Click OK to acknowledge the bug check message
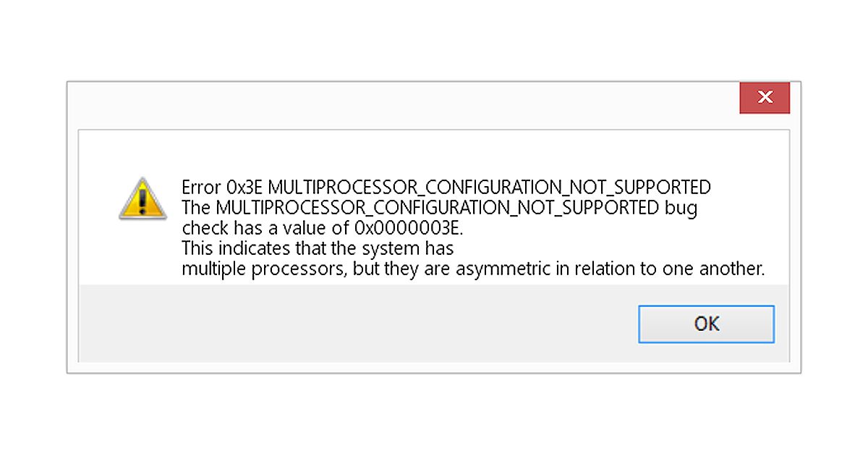The height and width of the screenshot is (454, 868). coord(706,324)
